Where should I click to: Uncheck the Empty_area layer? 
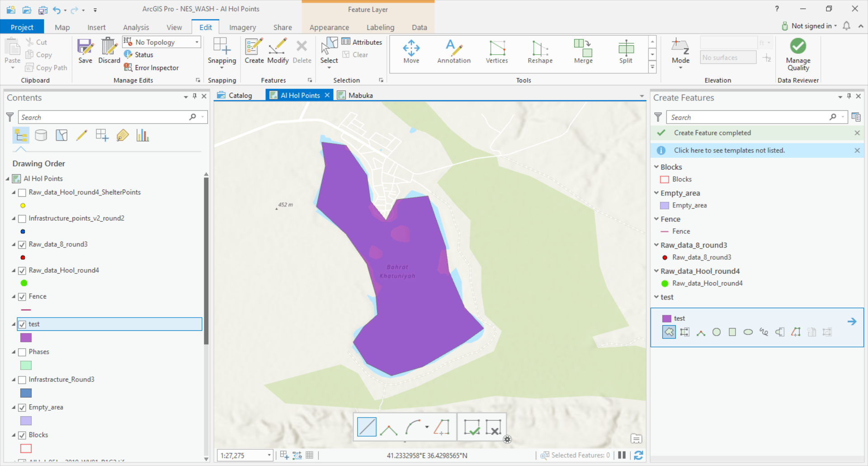[22, 408]
